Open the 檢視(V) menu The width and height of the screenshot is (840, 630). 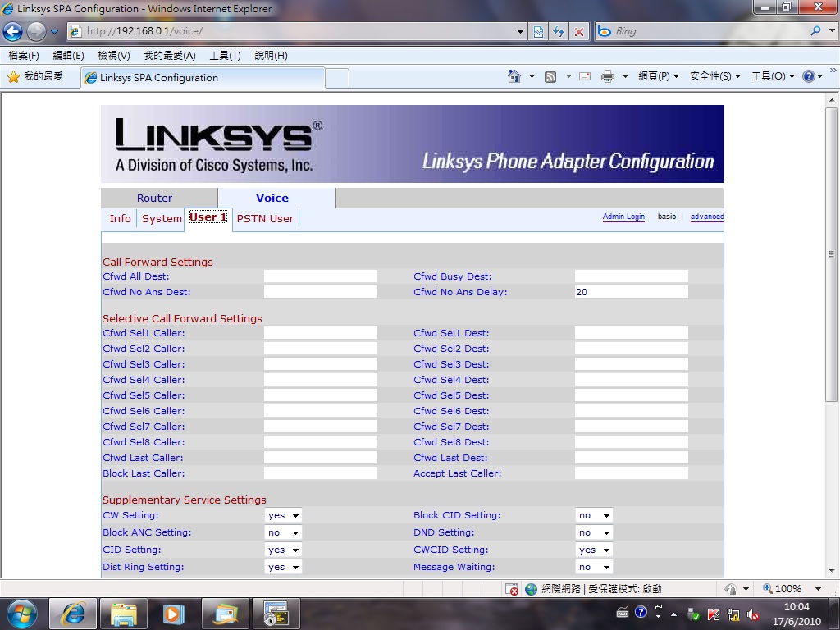point(113,56)
